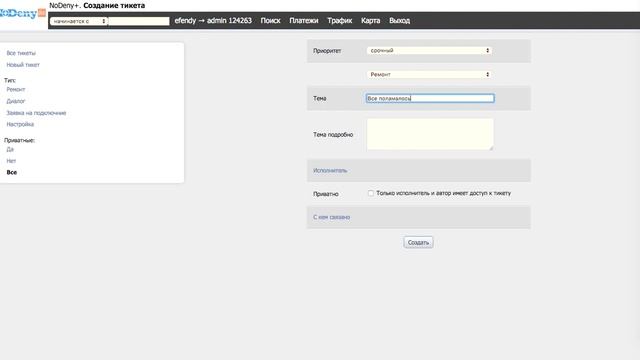Open the Поиск menu item
The image size is (640, 360).
[270, 20]
